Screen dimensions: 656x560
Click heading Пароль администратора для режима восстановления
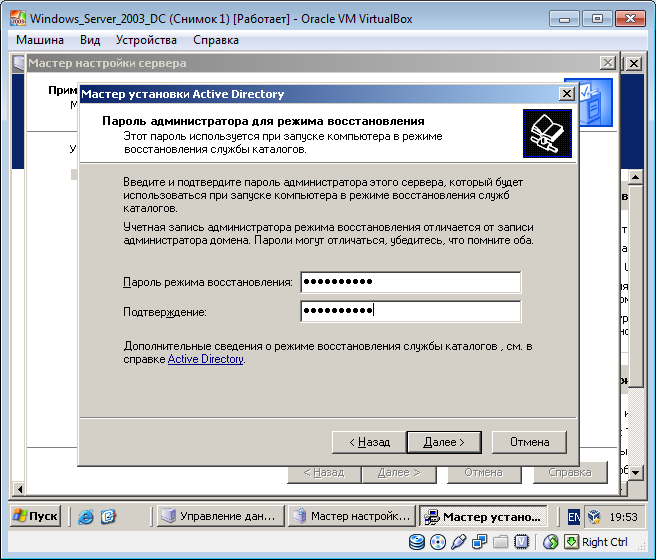[263, 121]
